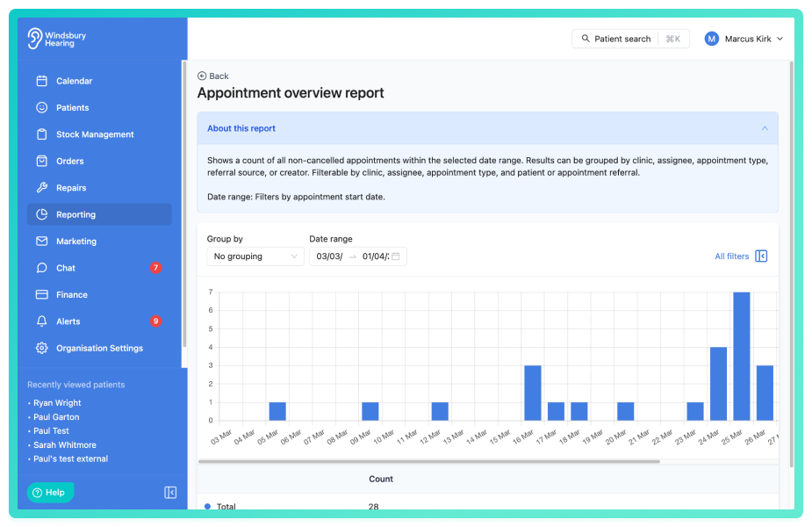Screen dimensions: 812x527
Task: Open Paul's test external patient
Action: 70,458
